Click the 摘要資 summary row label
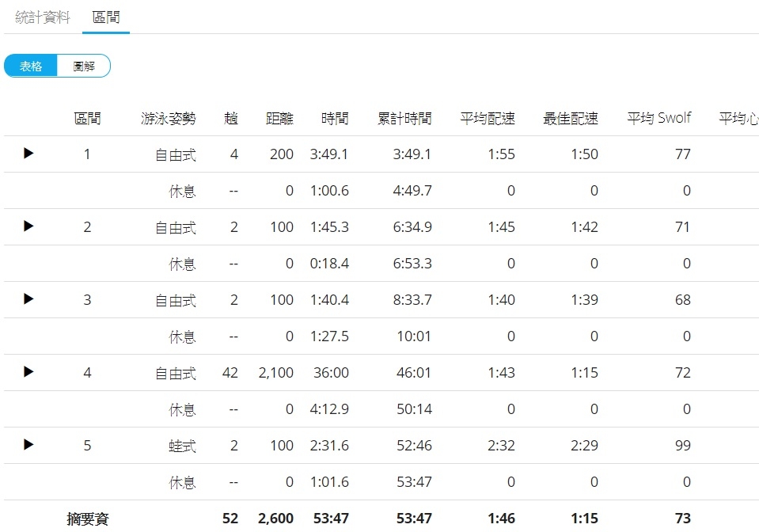This screenshot has width=759, height=532. point(88,519)
